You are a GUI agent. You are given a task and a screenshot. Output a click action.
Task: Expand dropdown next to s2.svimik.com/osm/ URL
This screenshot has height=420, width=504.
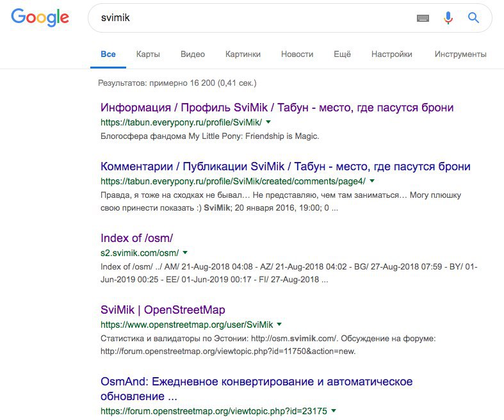click(185, 253)
